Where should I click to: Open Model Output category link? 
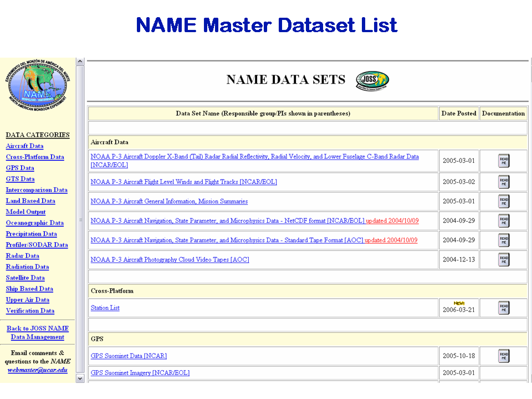(26, 212)
